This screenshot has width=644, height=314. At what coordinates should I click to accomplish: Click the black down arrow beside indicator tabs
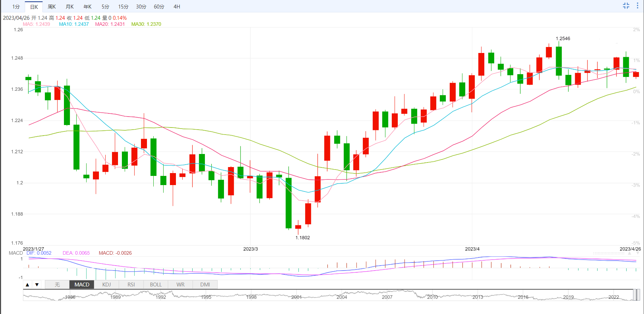(37, 285)
